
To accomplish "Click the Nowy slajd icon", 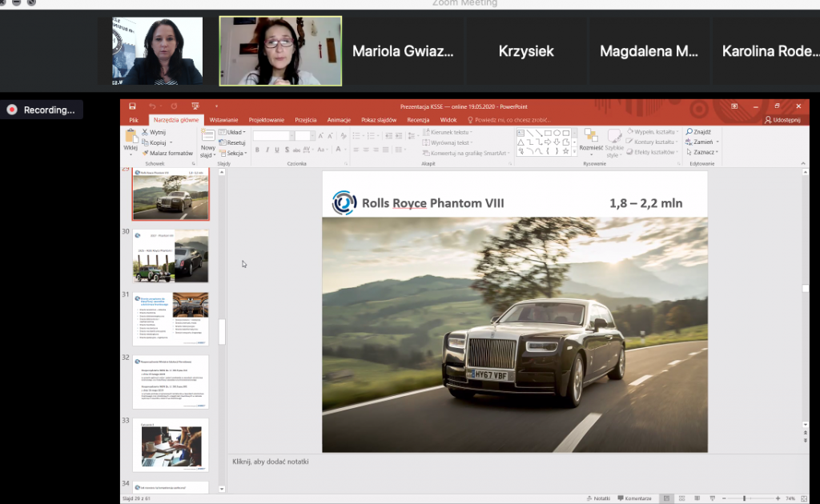I will 207,137.
